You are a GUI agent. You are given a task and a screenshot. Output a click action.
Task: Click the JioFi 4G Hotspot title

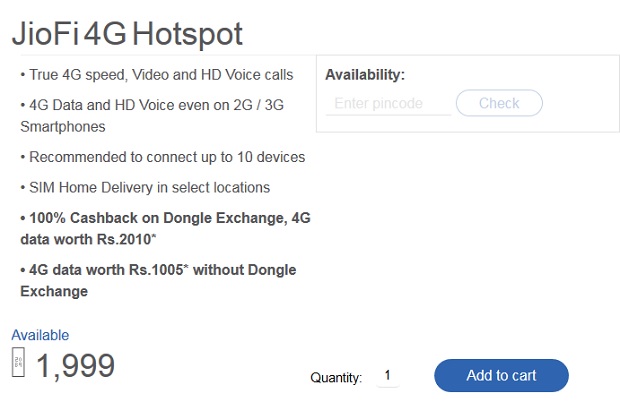click(127, 34)
